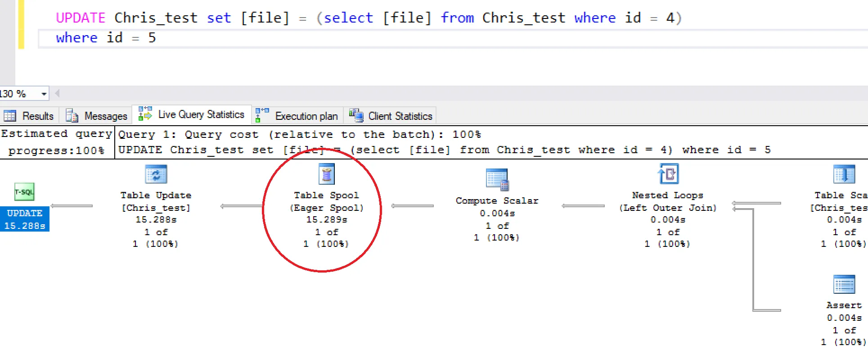Screen dimensions: 868x355
Task: Click the Nested Loops operator icon
Action: pos(668,174)
